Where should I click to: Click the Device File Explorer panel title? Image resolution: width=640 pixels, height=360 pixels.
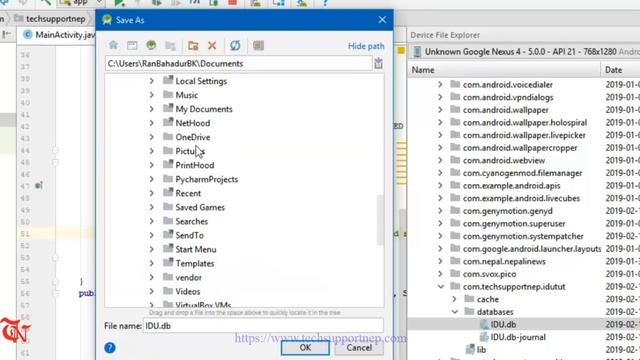click(445, 35)
